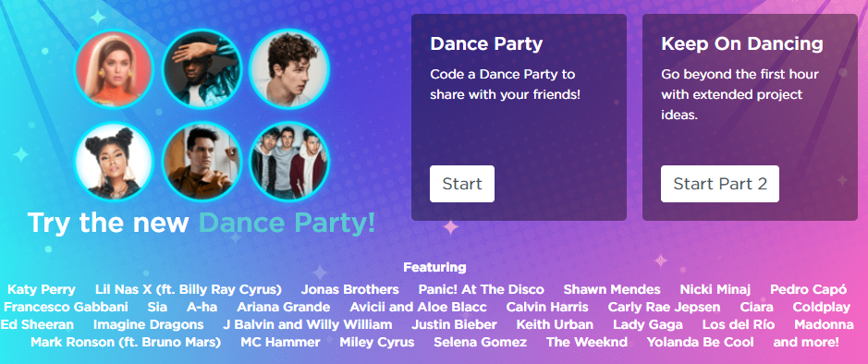Click Katy Perry in the featured list

coord(42,290)
